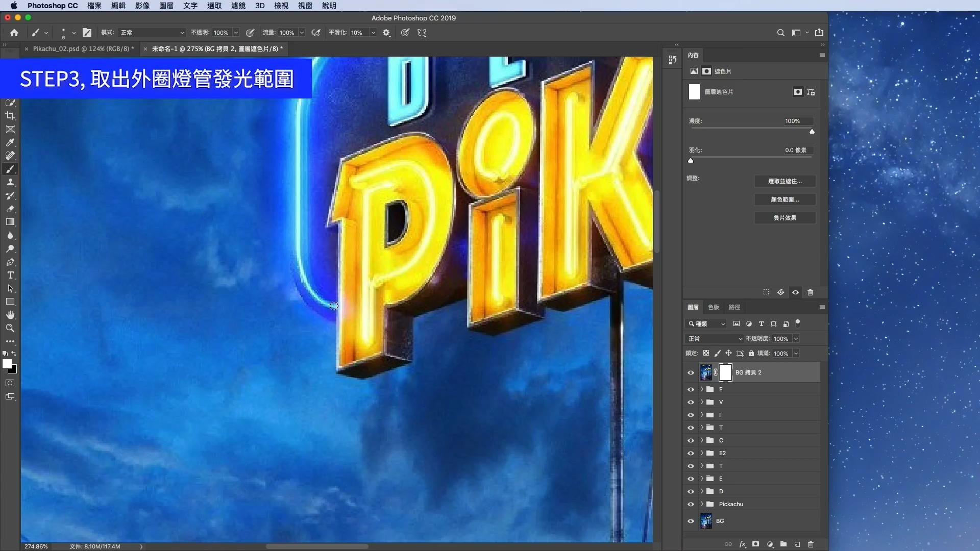Select the Brush tool in toolbox

tap(10, 169)
